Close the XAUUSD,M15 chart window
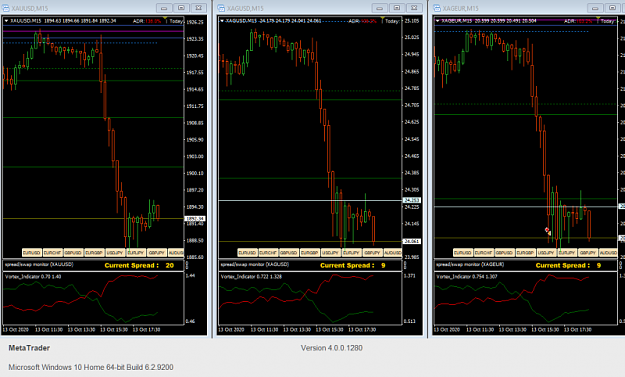The image size is (625, 377). click(199, 8)
